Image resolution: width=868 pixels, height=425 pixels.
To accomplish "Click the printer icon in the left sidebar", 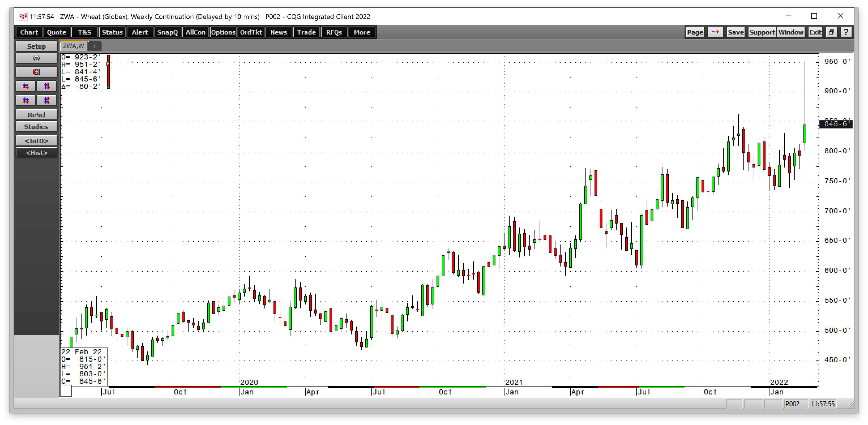I will tap(37, 58).
